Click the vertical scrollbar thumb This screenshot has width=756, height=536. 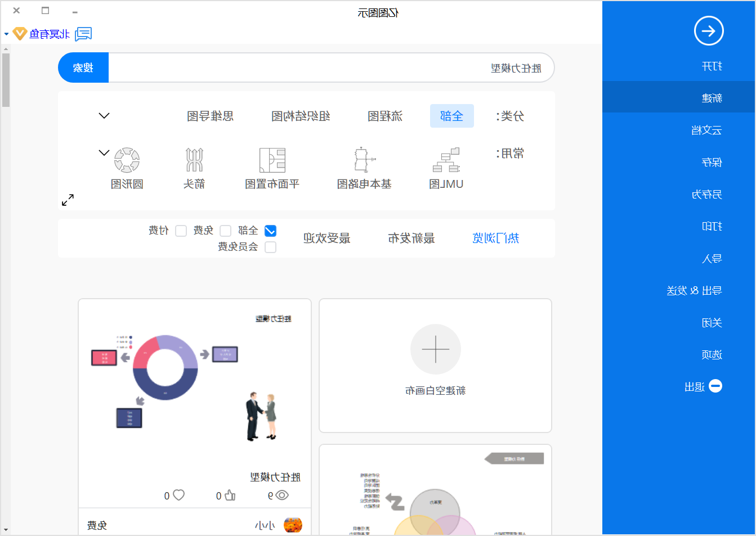(x=6, y=80)
